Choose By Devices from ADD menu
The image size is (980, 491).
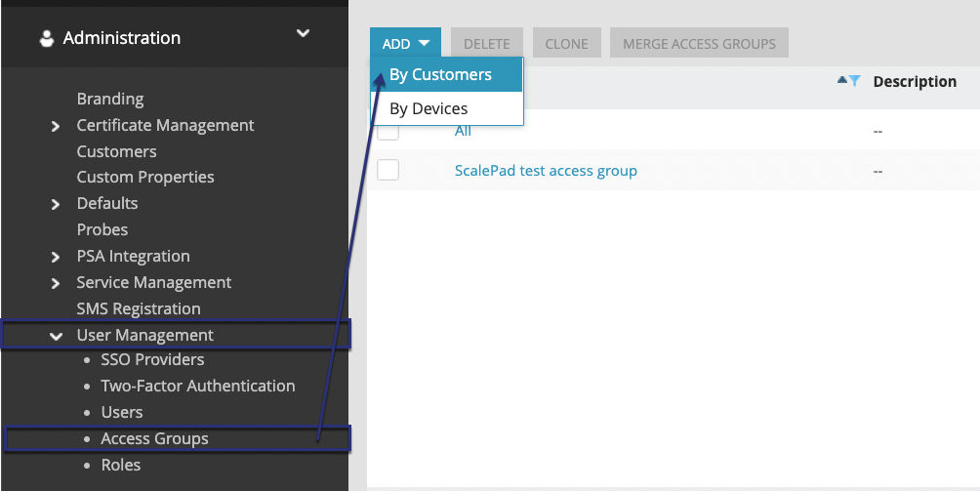click(446, 108)
